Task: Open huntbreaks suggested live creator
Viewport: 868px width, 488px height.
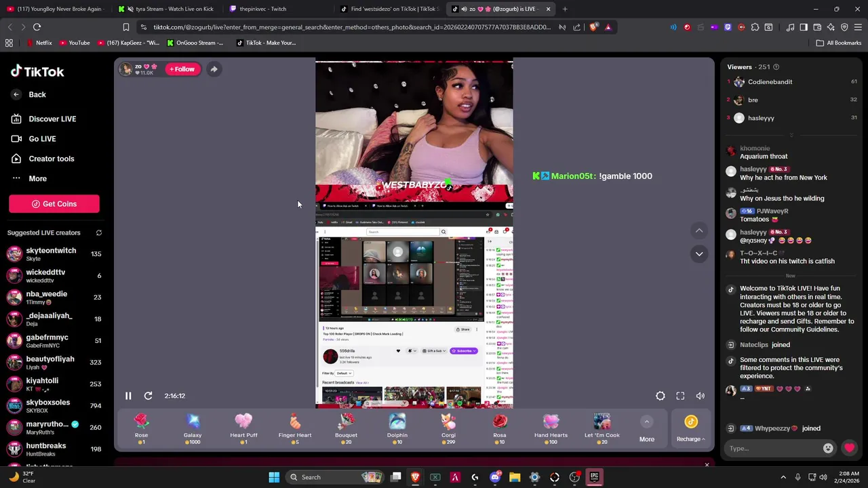Action: (x=54, y=449)
